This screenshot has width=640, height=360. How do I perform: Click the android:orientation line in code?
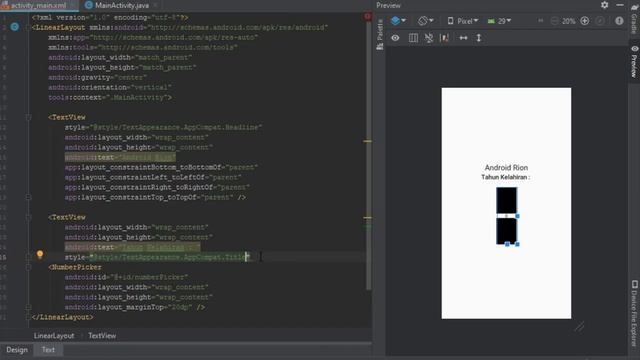(110, 87)
